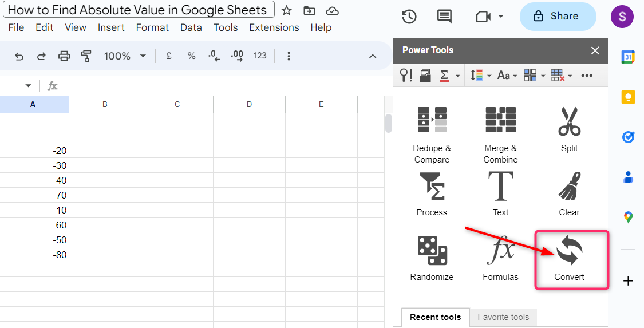Screen dimensions: 644x328
Task: Open the name box dropdown arrow
Action: tap(28, 86)
